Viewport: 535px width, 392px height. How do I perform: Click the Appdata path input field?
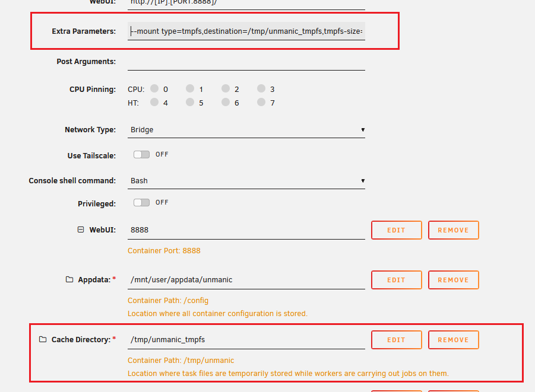pos(246,280)
